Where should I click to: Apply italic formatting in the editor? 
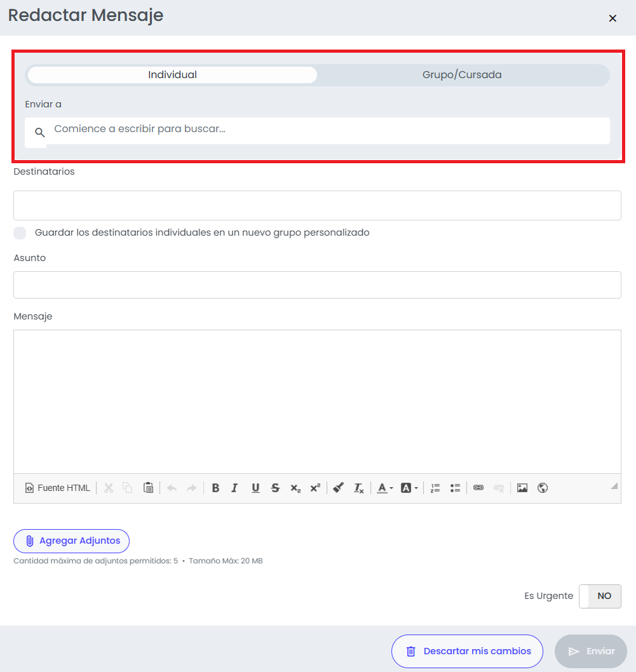coord(234,488)
